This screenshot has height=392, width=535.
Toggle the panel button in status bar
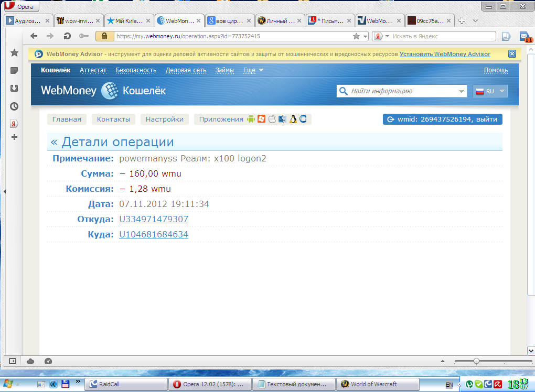click(x=13, y=361)
